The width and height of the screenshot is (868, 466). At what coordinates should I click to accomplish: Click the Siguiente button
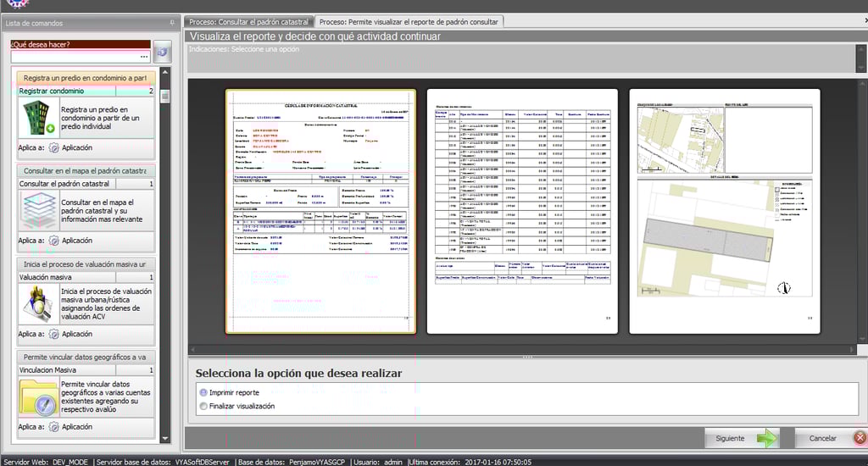[x=743, y=438]
